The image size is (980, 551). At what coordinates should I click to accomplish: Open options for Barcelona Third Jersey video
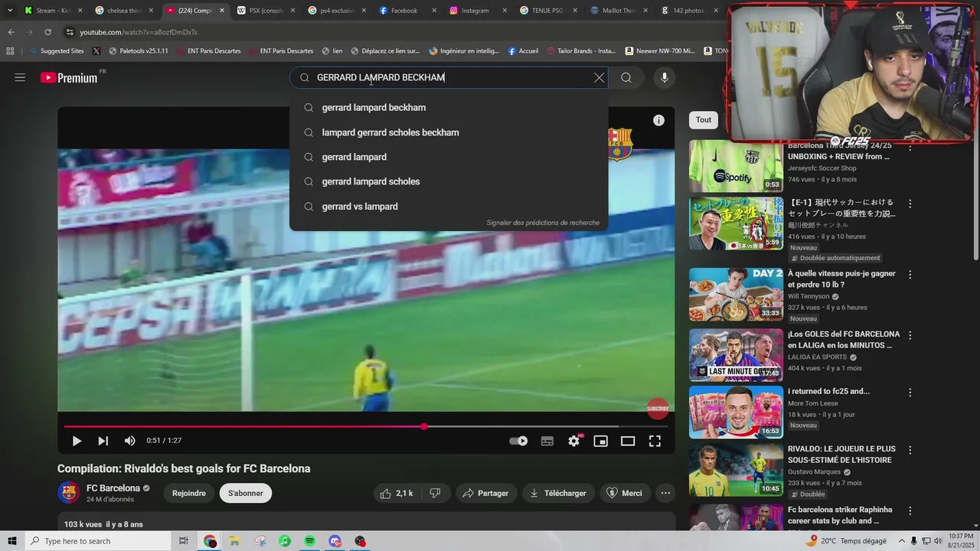[910, 147]
